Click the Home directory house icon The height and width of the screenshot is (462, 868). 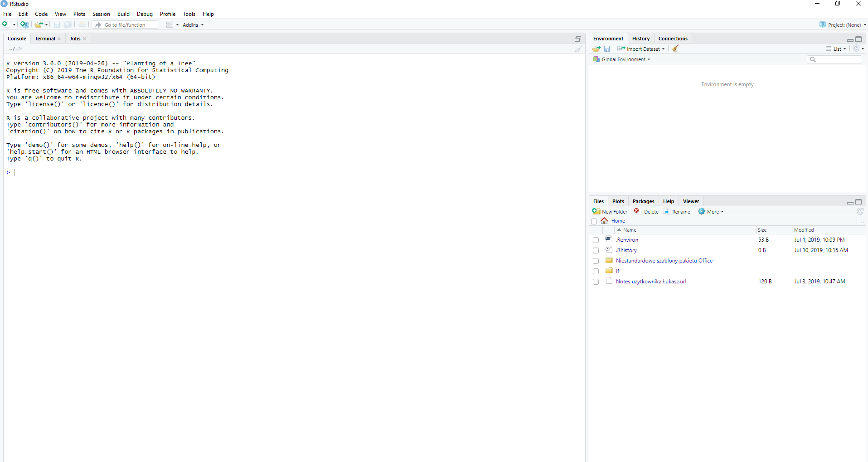coord(604,221)
